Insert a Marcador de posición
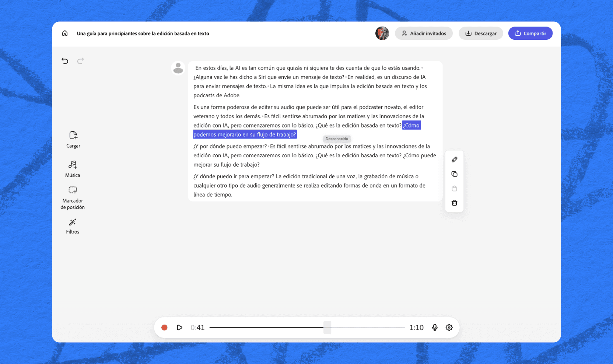The image size is (613, 364). click(73, 197)
